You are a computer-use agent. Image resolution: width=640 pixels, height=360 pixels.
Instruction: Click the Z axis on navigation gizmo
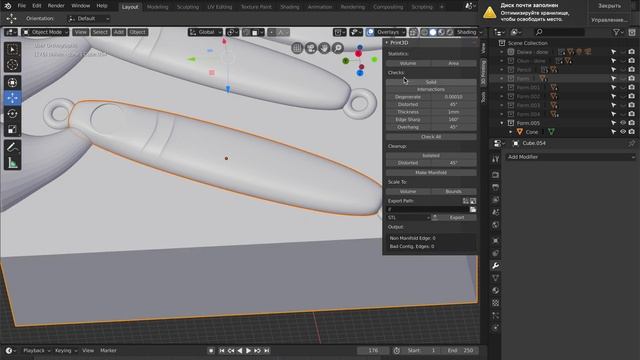(x=360, y=73)
